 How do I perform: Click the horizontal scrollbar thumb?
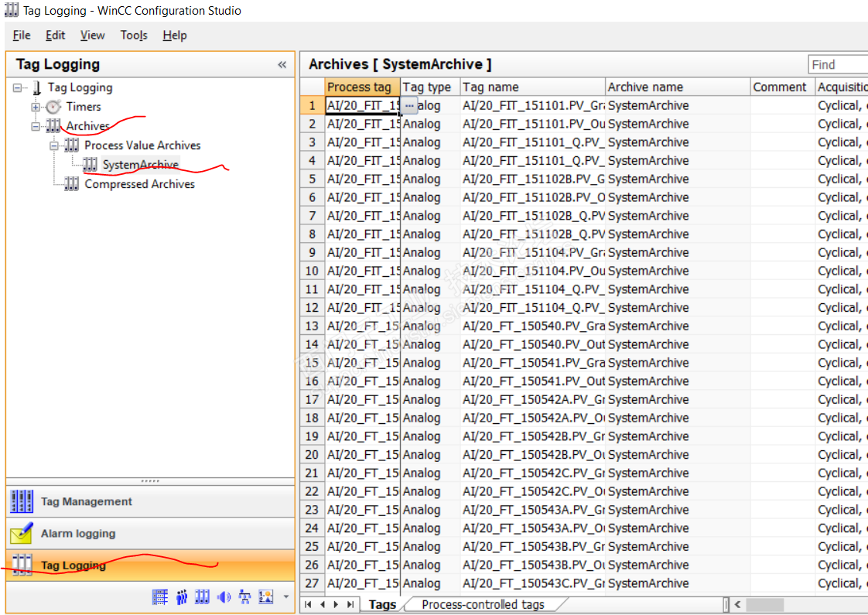pos(765,604)
